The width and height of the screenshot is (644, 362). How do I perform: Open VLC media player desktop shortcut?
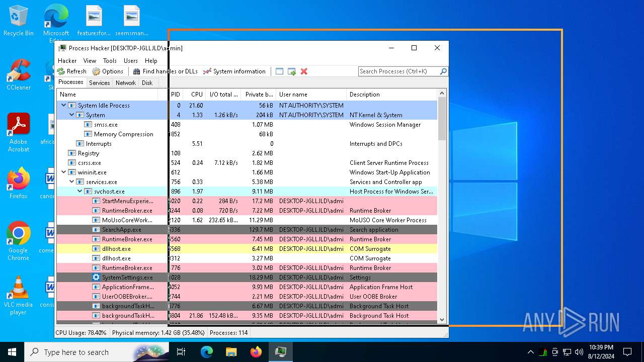click(x=19, y=296)
